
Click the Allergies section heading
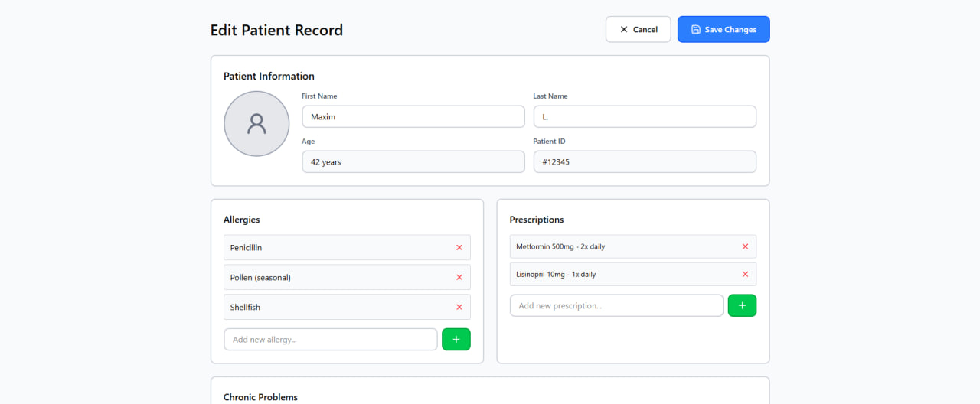[x=241, y=220]
